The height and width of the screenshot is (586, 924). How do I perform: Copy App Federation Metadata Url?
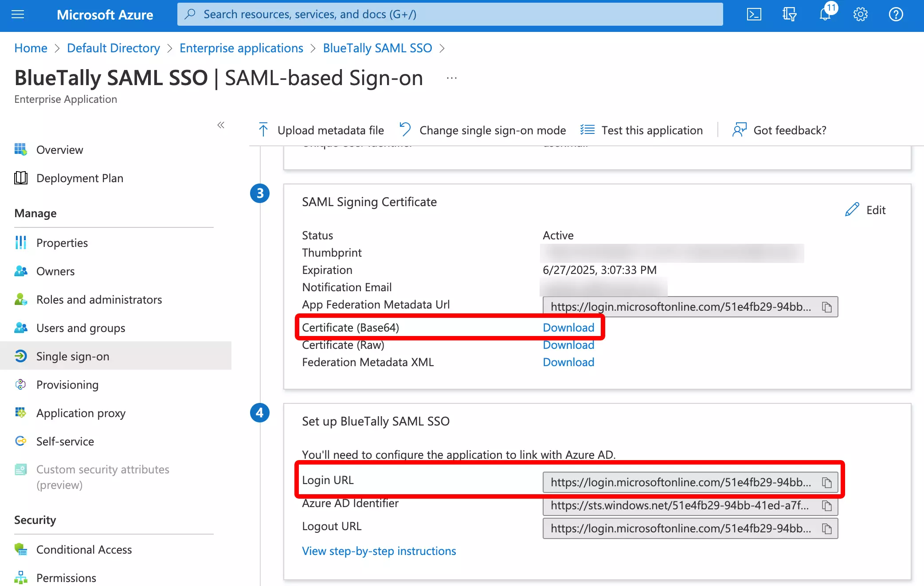[827, 307]
